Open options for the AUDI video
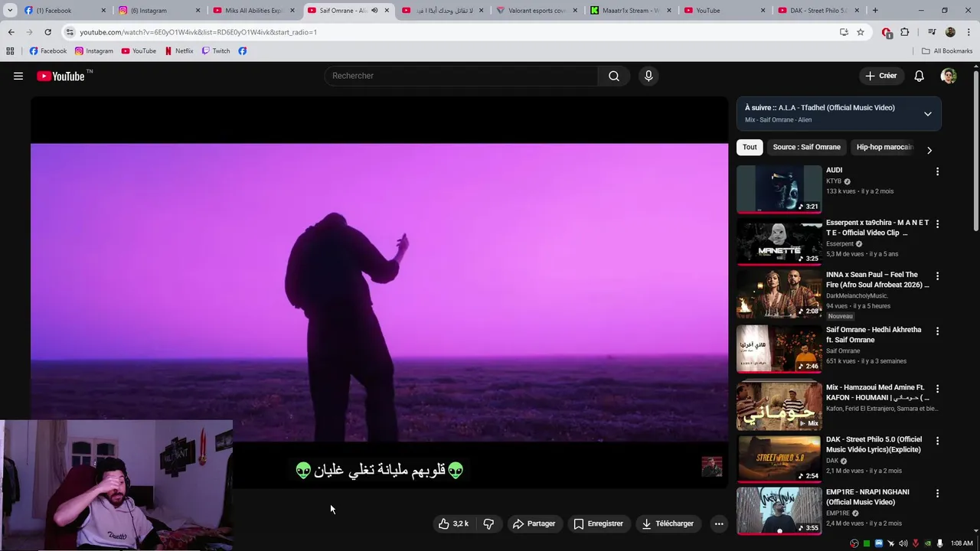Screen dimensions: 980x551 (x=937, y=171)
